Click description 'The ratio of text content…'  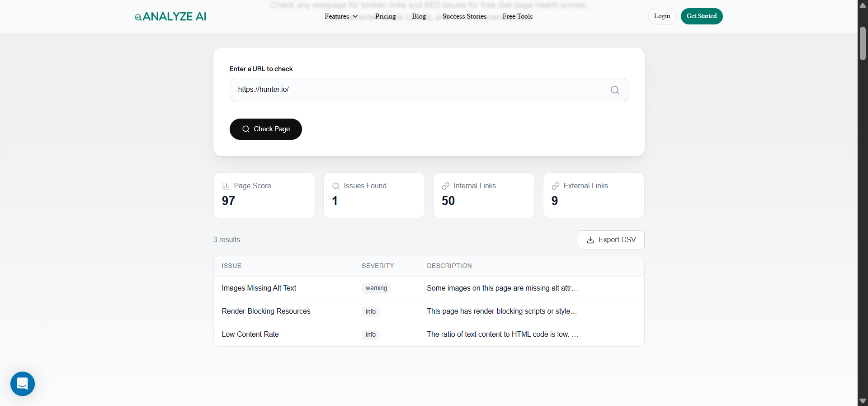(x=502, y=334)
